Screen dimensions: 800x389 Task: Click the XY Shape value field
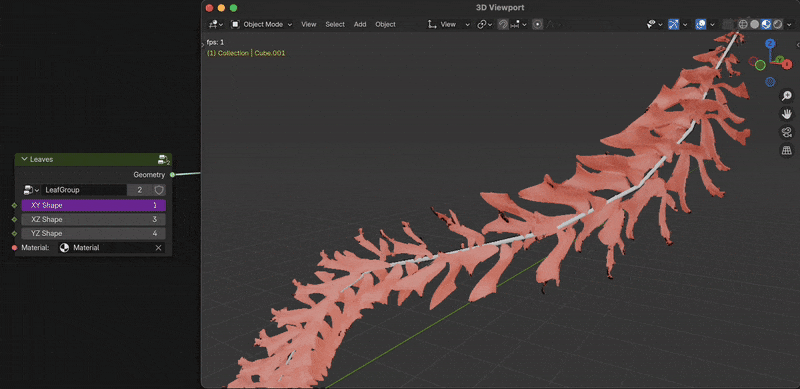tap(93, 205)
